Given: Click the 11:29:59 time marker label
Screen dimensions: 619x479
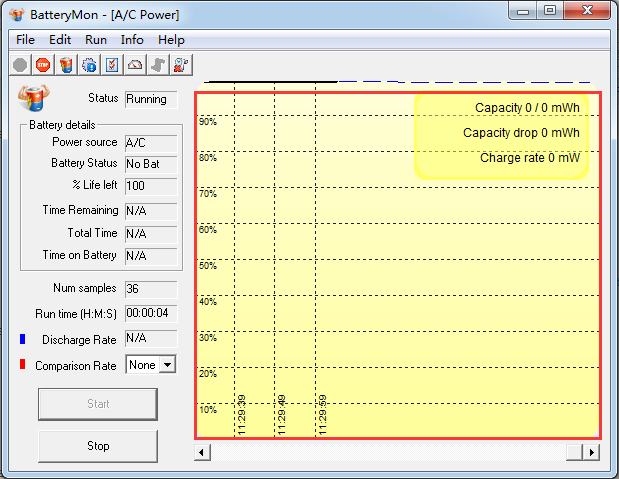Looking at the screenshot, I should pos(323,415).
